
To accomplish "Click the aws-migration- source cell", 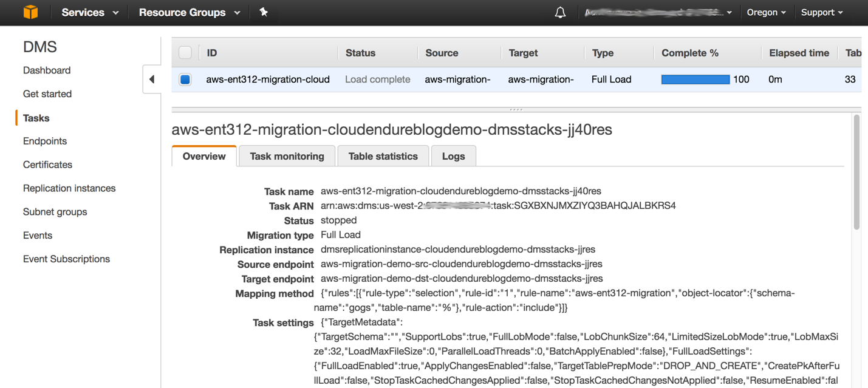I will 457,80.
